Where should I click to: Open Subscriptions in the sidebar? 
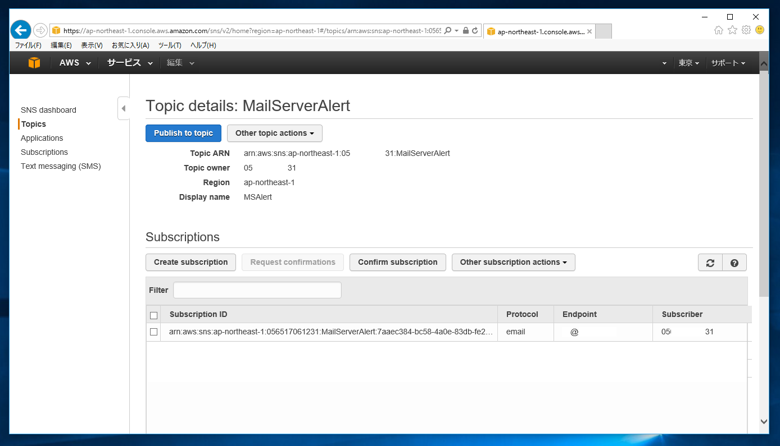coord(44,152)
